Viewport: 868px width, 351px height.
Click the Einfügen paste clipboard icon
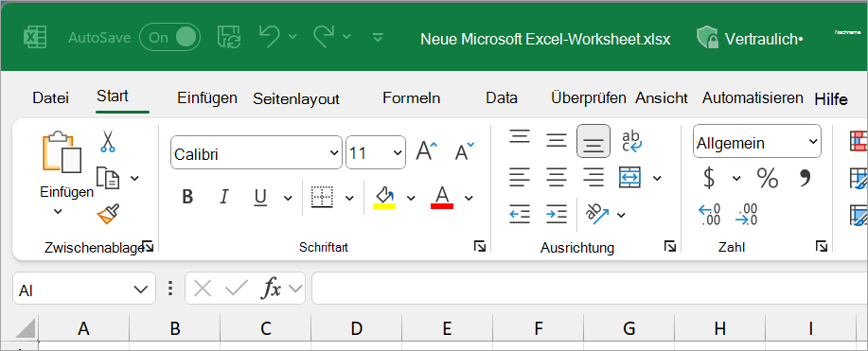pos(62,152)
